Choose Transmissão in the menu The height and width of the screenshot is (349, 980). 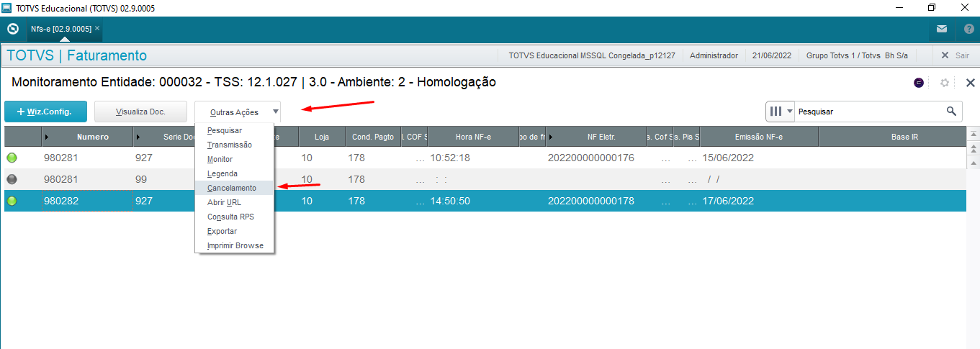click(x=234, y=145)
